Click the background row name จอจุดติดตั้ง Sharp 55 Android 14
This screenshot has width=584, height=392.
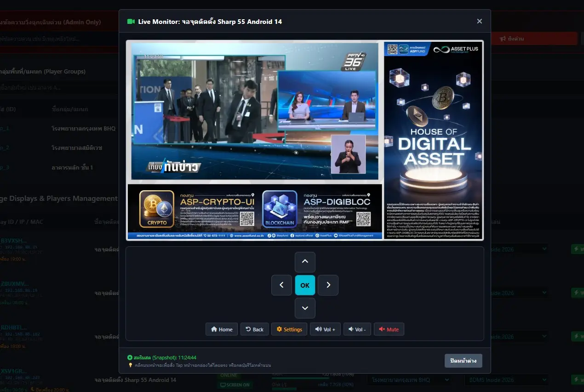[x=135, y=380]
